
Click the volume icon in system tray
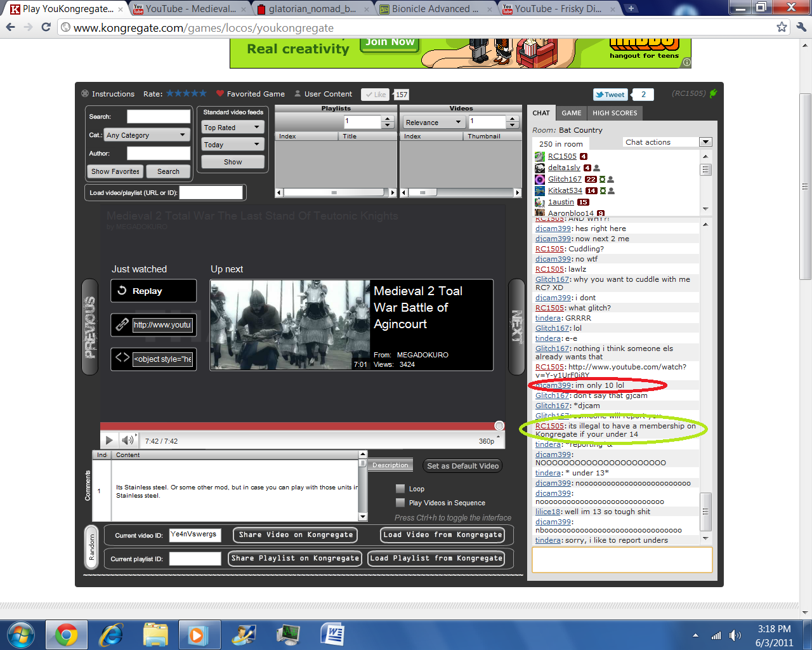[x=735, y=635]
